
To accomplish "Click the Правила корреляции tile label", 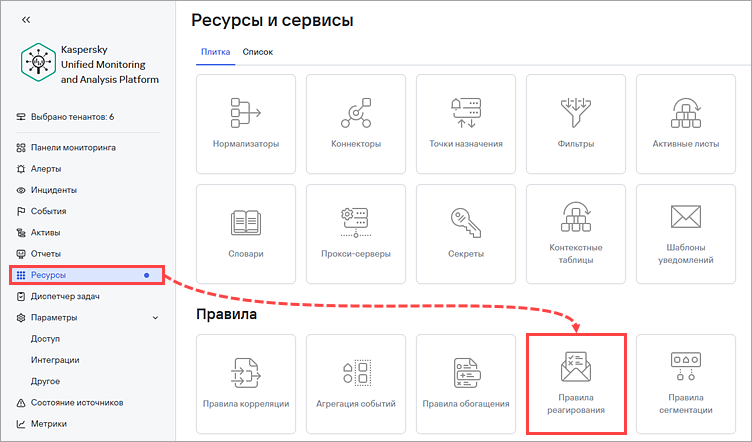I will 246,404.
